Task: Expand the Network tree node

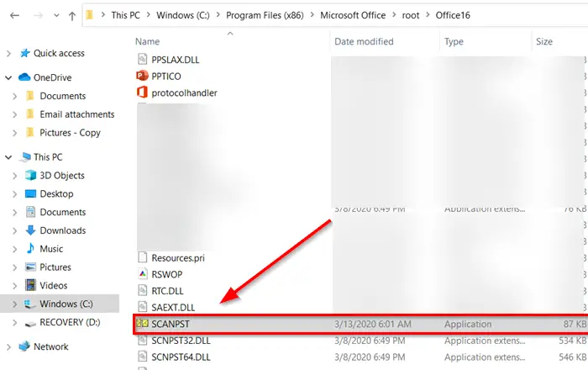Action: (8, 347)
